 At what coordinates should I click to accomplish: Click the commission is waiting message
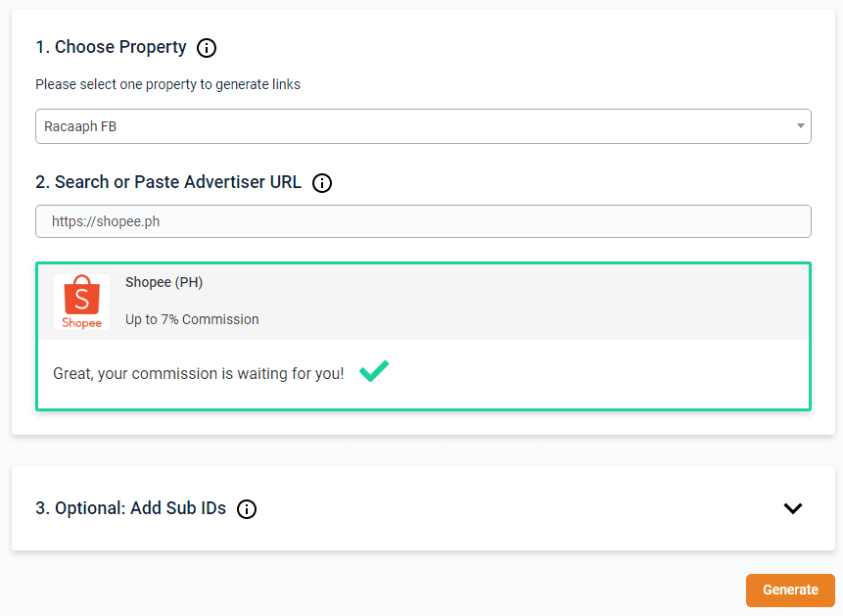(x=199, y=373)
